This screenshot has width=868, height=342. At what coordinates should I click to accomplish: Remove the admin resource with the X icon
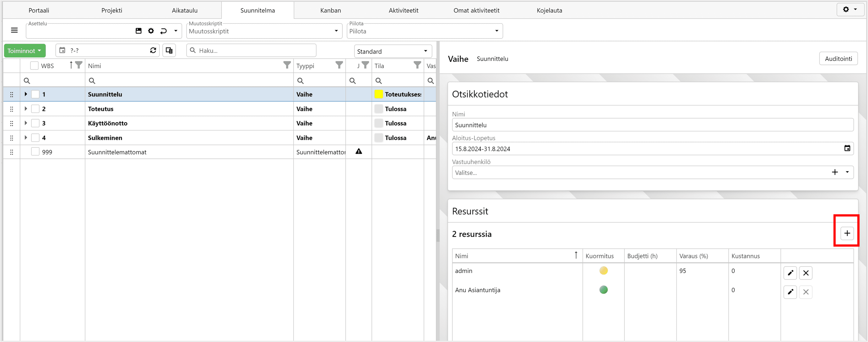pyautogui.click(x=806, y=273)
